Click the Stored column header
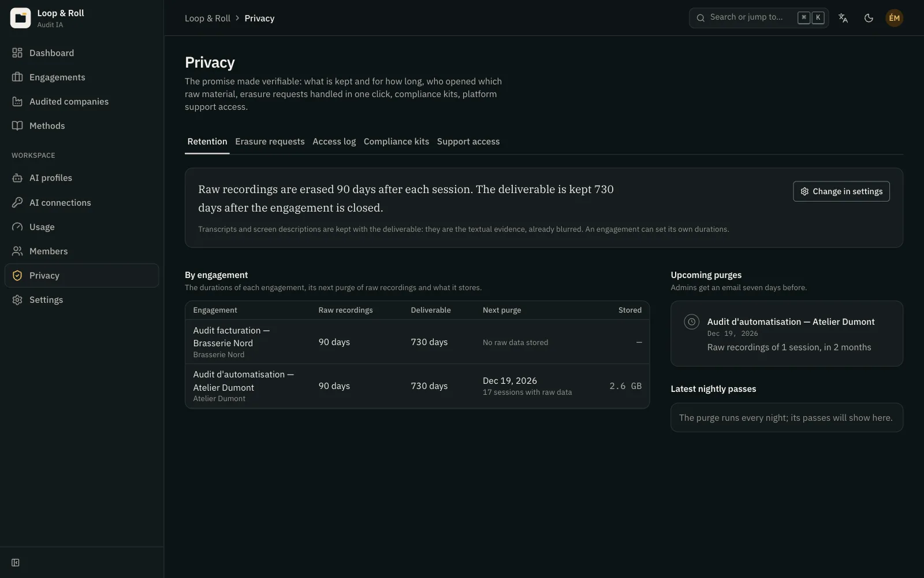This screenshot has width=924, height=578. (x=630, y=310)
